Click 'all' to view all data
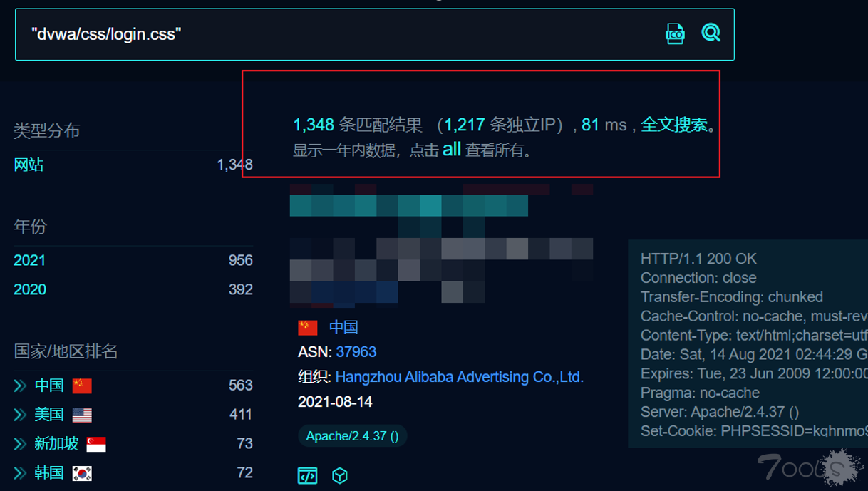868x491 pixels. tap(452, 150)
